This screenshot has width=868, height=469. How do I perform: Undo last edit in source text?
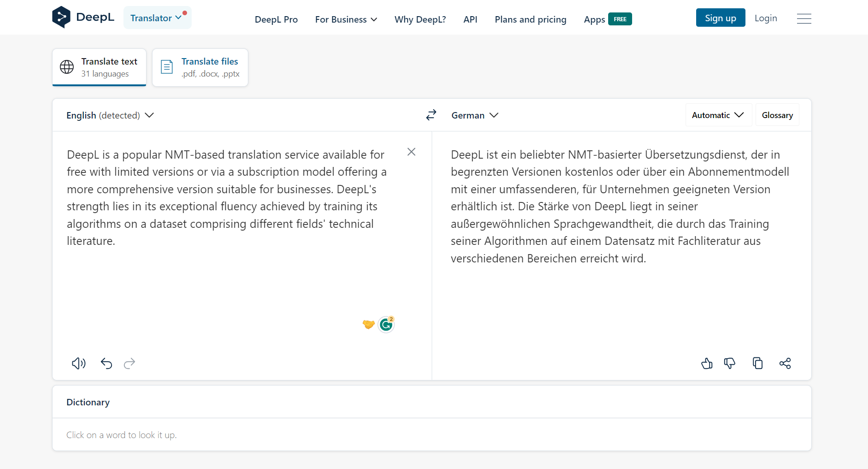point(106,363)
